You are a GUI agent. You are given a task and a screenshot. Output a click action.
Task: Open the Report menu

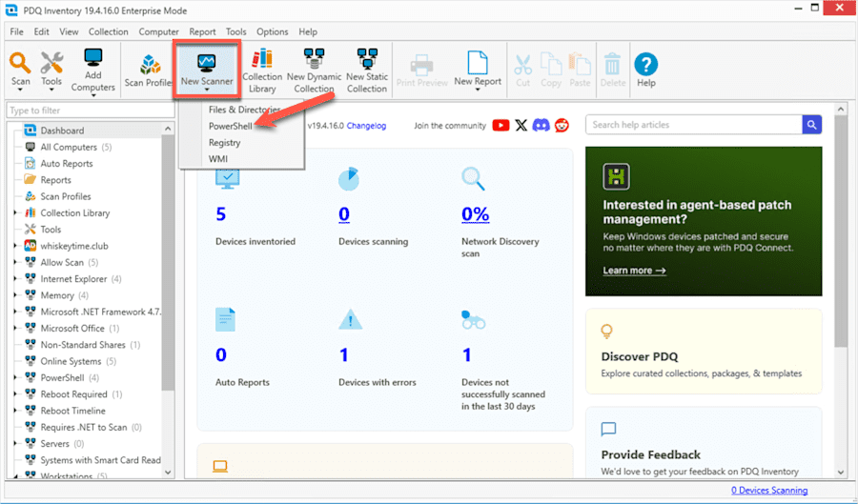[202, 31]
